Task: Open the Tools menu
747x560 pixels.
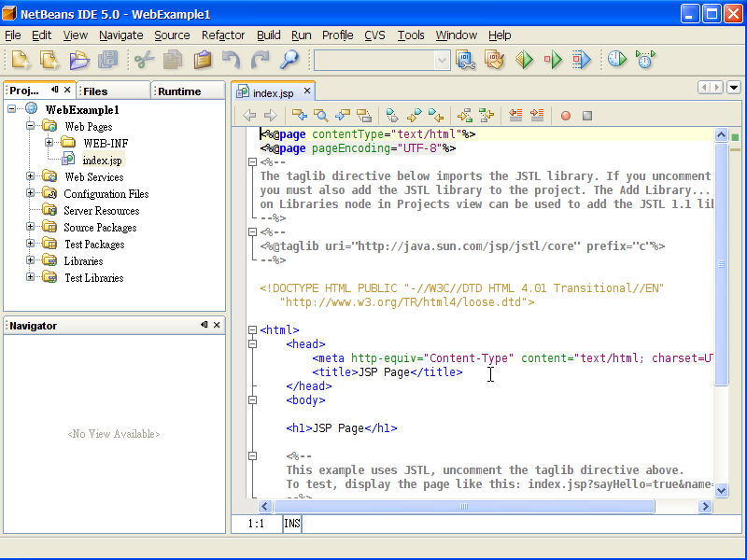Action: point(411,35)
